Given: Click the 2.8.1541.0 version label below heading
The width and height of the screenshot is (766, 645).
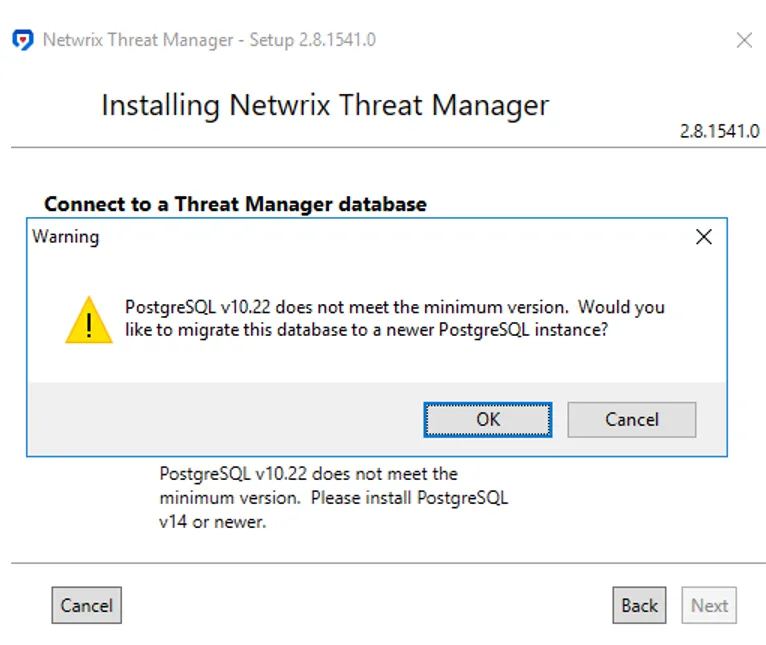Looking at the screenshot, I should pyautogui.click(x=720, y=131).
